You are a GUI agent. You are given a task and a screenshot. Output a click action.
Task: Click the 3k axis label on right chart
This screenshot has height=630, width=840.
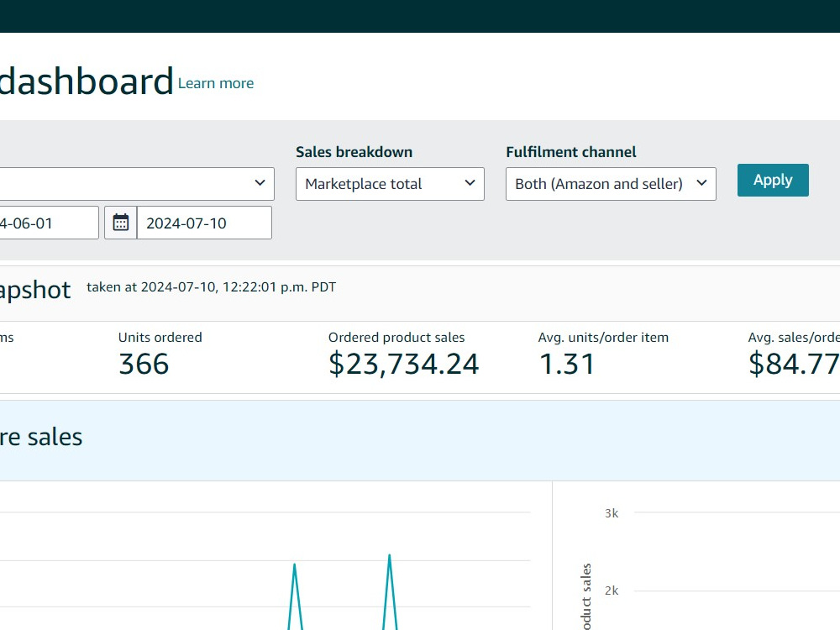point(612,513)
